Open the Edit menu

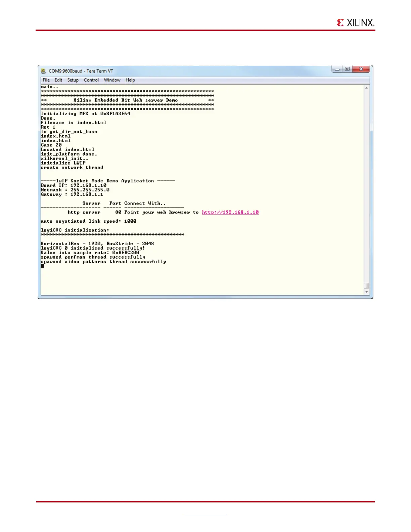(x=58, y=80)
